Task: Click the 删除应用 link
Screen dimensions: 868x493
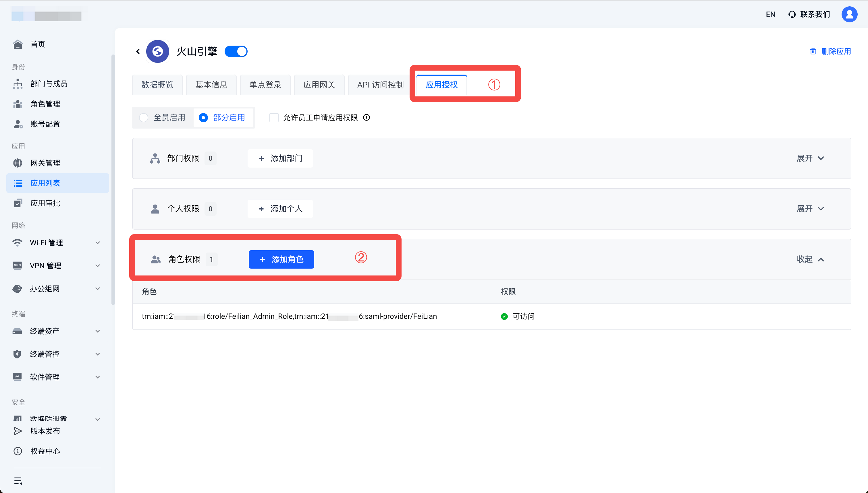Action: coord(836,51)
